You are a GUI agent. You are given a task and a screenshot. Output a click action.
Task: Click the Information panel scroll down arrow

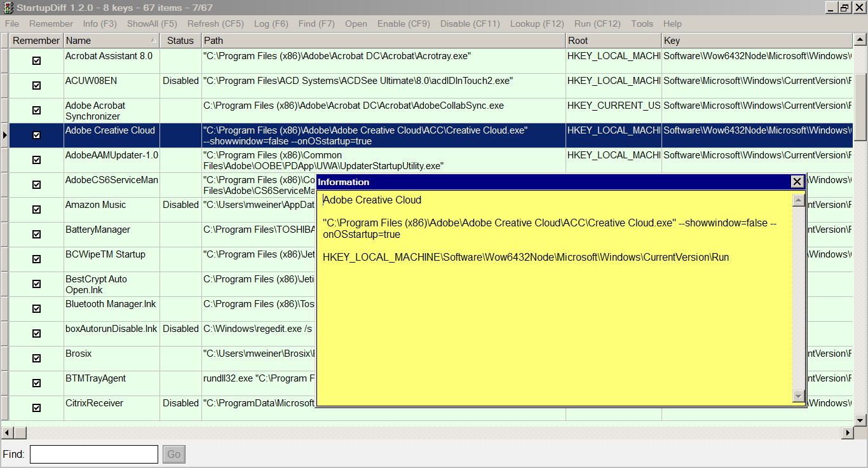(x=798, y=396)
